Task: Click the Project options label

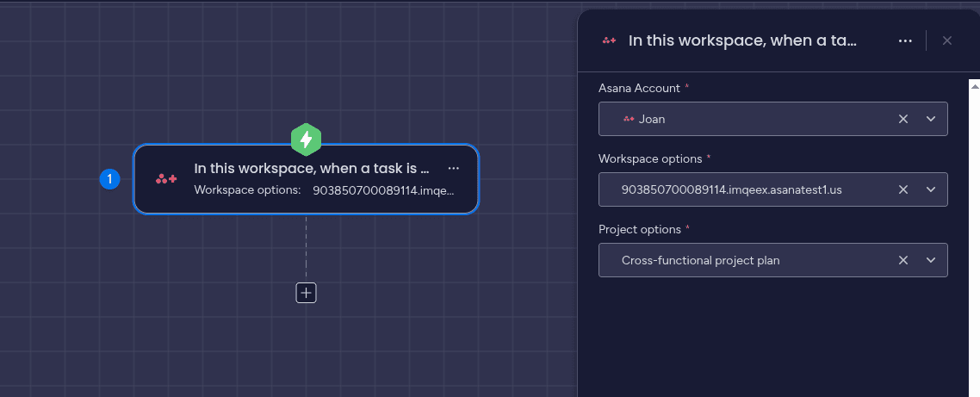Action: (639, 229)
